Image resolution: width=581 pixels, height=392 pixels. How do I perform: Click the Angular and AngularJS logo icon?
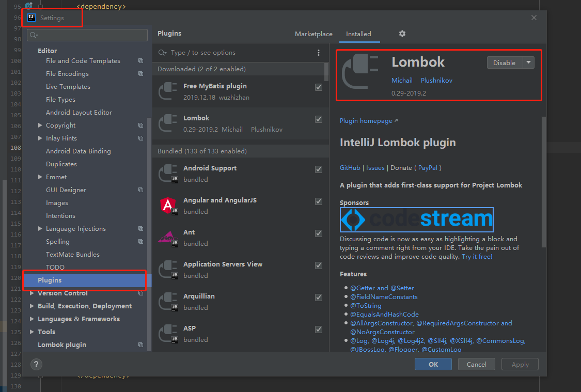click(x=168, y=206)
